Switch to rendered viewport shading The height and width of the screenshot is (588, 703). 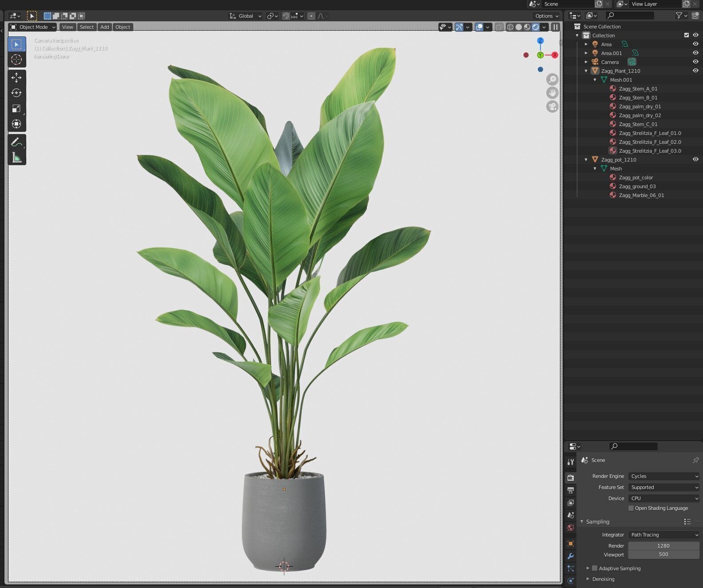536,27
